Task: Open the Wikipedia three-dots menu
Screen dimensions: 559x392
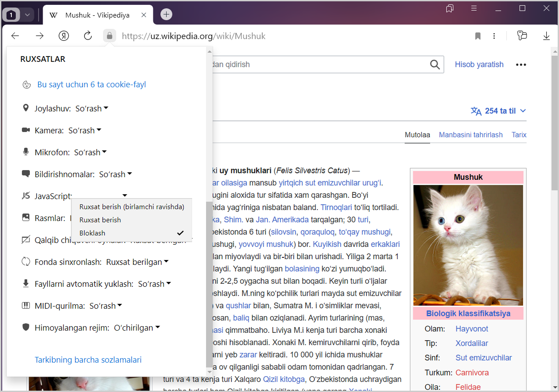Action: [521, 64]
